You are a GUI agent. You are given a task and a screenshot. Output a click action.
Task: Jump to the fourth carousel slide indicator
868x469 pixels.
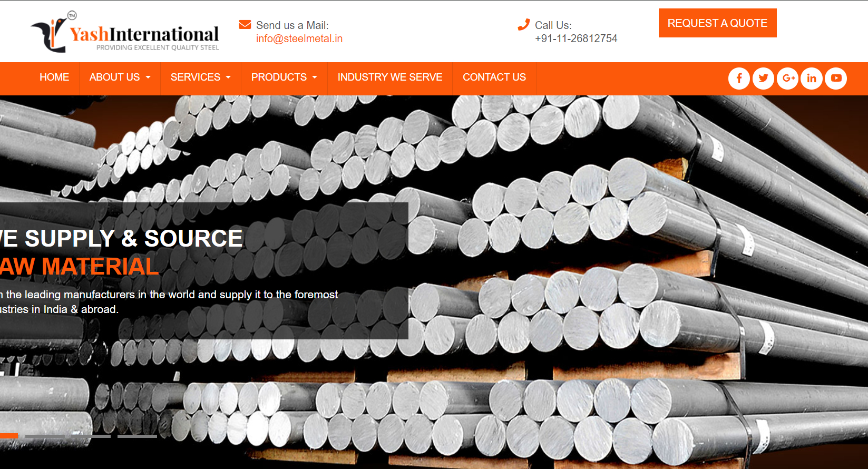[x=137, y=436]
